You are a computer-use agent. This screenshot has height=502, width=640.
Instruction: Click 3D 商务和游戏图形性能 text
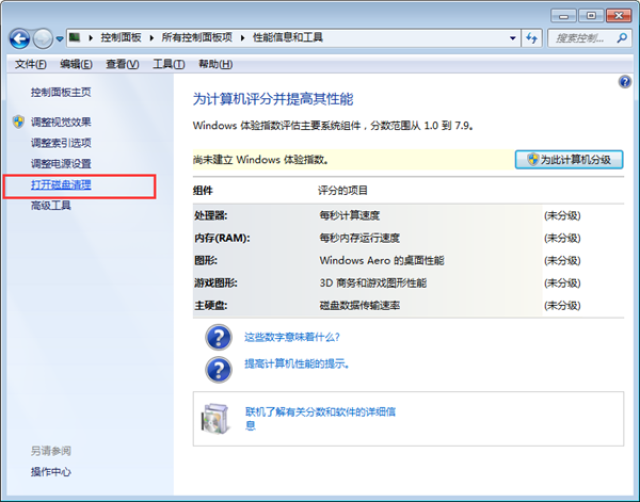373,283
